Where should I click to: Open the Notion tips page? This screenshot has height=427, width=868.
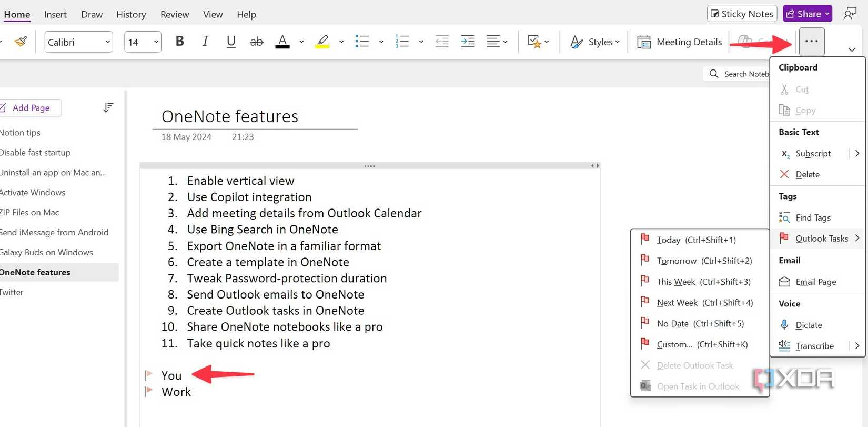click(20, 133)
